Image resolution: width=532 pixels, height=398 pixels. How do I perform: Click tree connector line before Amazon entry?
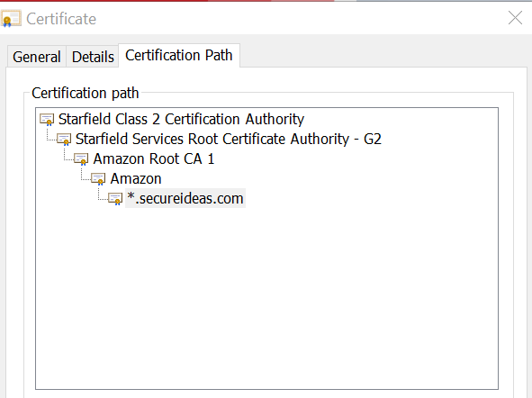pos(86,175)
